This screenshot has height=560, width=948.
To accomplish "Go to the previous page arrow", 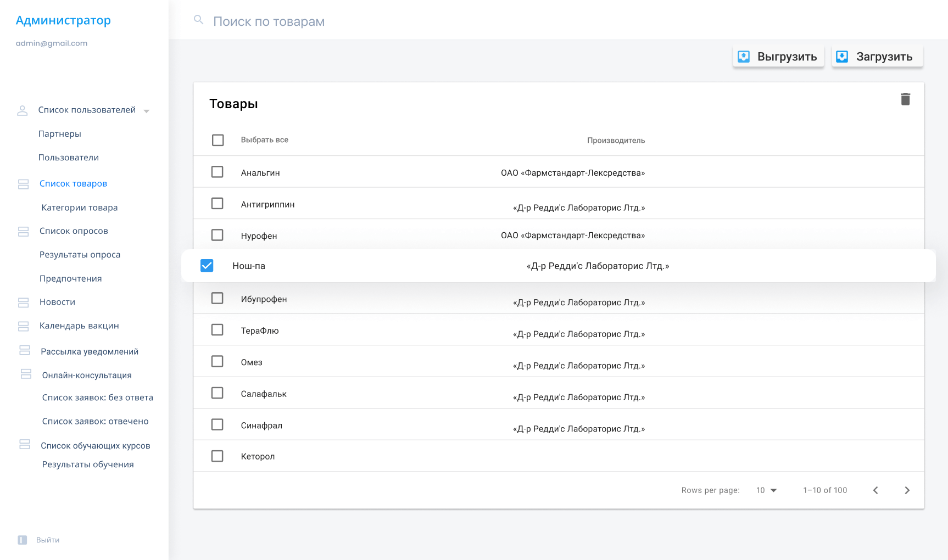I will click(x=875, y=490).
